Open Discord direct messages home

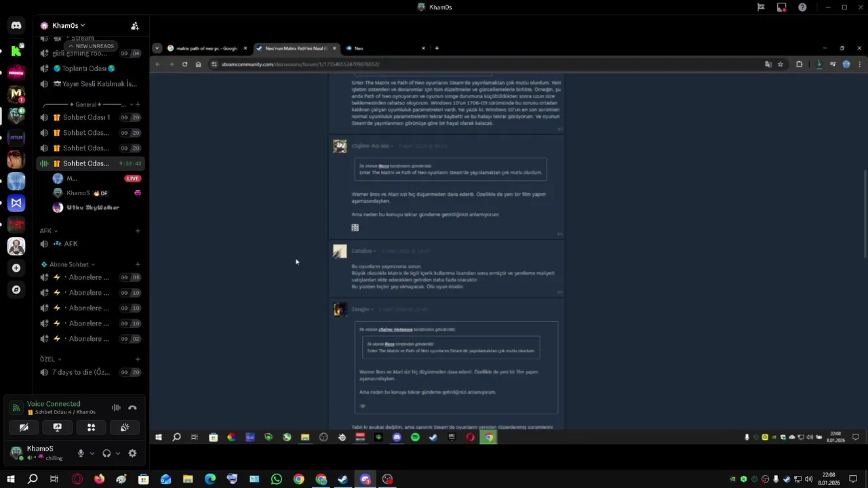tap(16, 26)
